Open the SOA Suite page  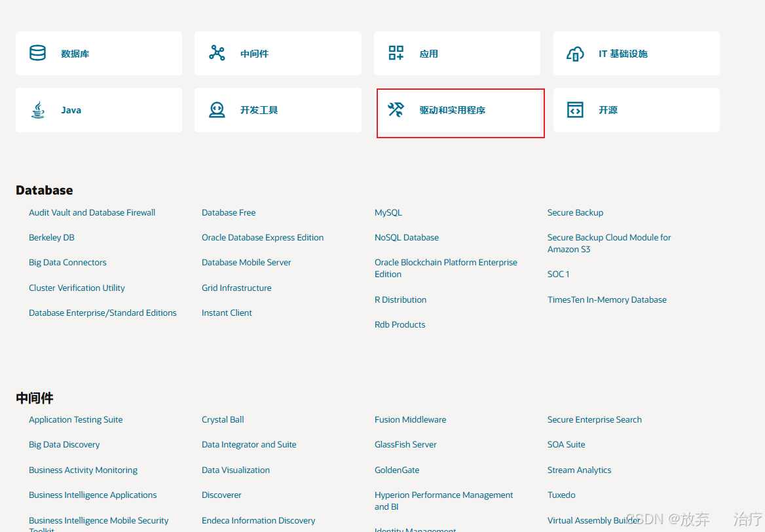(566, 444)
